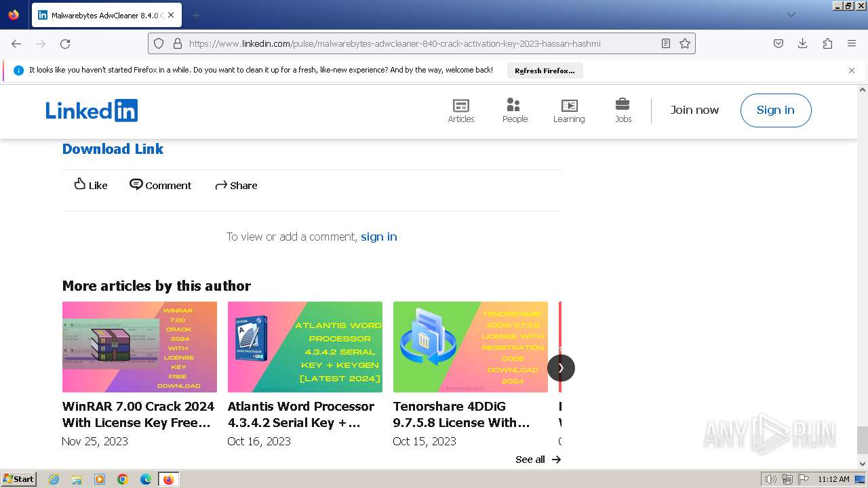Click sign in to comment link
The height and width of the screenshot is (488, 868).
coord(379,237)
